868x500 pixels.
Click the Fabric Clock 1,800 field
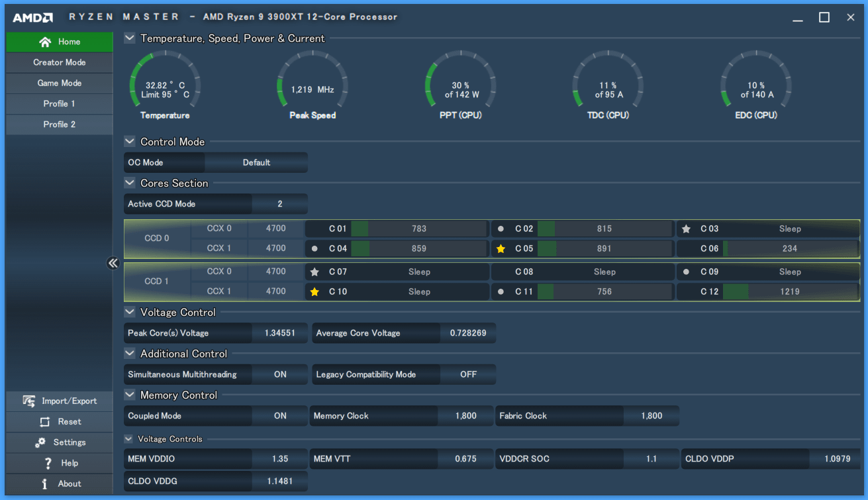tap(651, 416)
